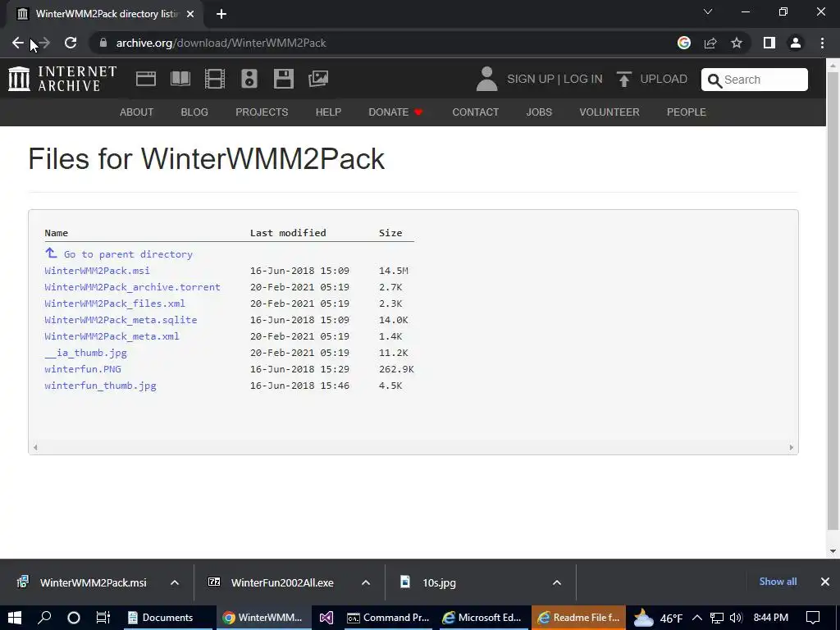Click SIGN UP | LOG IN link
This screenshot has height=630, width=840.
pyautogui.click(x=555, y=80)
